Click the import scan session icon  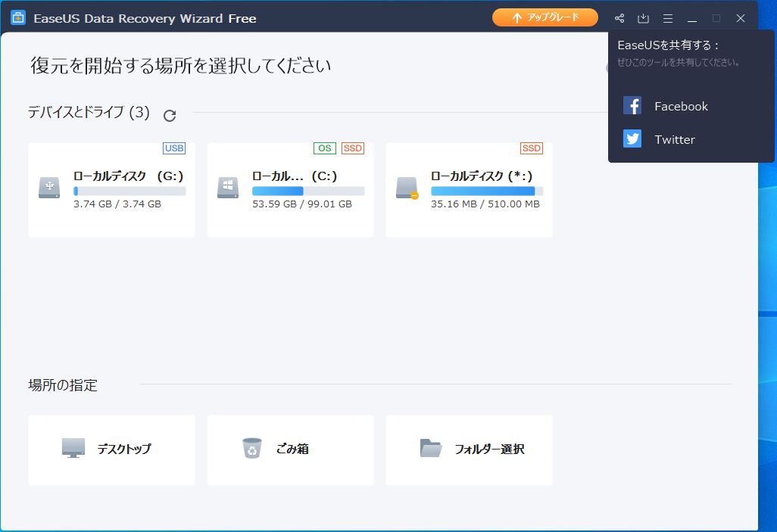pyautogui.click(x=643, y=18)
